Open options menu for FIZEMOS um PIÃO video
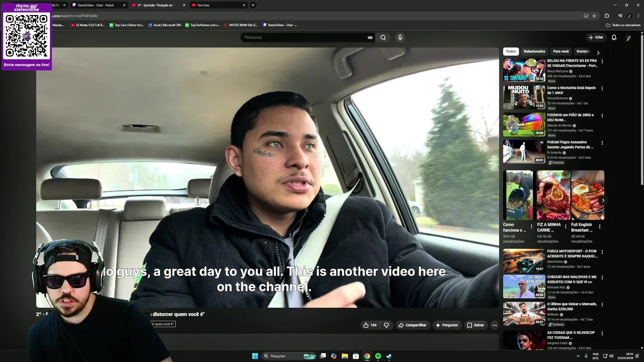 coord(602,116)
